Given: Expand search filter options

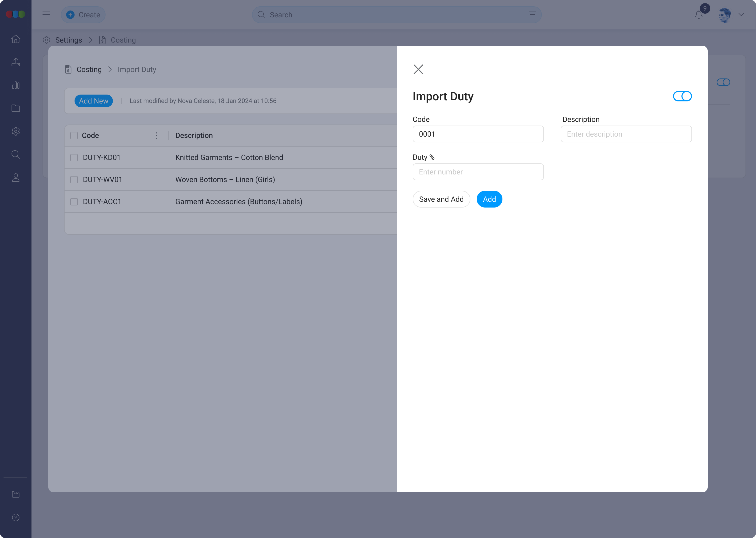Looking at the screenshot, I should pyautogui.click(x=532, y=14).
